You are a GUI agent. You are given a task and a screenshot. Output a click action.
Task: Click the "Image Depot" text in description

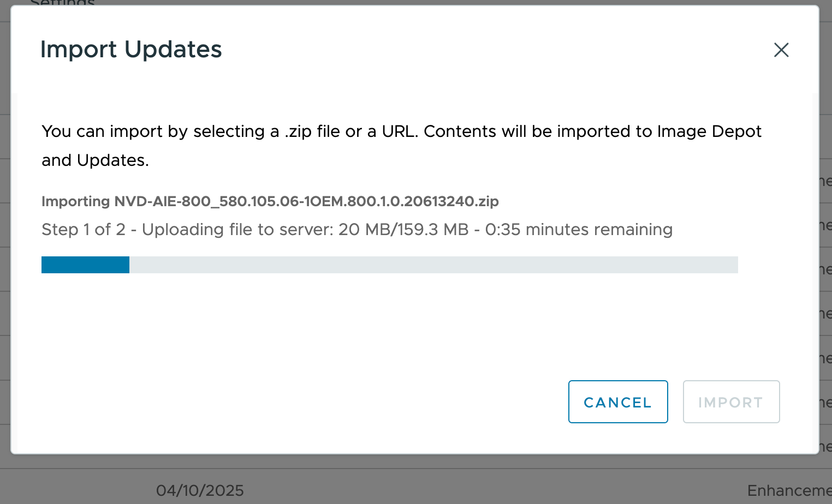click(709, 131)
